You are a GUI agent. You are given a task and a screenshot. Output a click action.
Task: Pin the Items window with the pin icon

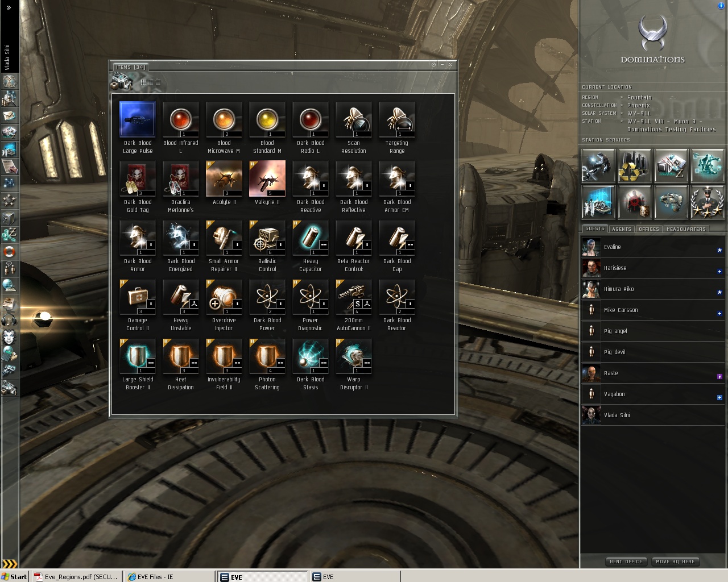point(433,65)
